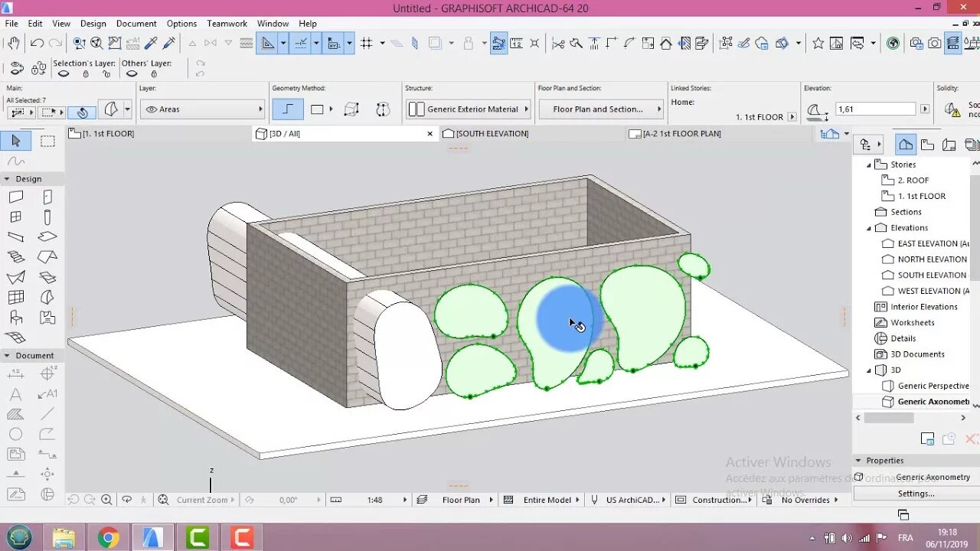Toggle the guide lines button in toolbar
Viewport: 980px width, 551px height.
pyautogui.click(x=267, y=44)
